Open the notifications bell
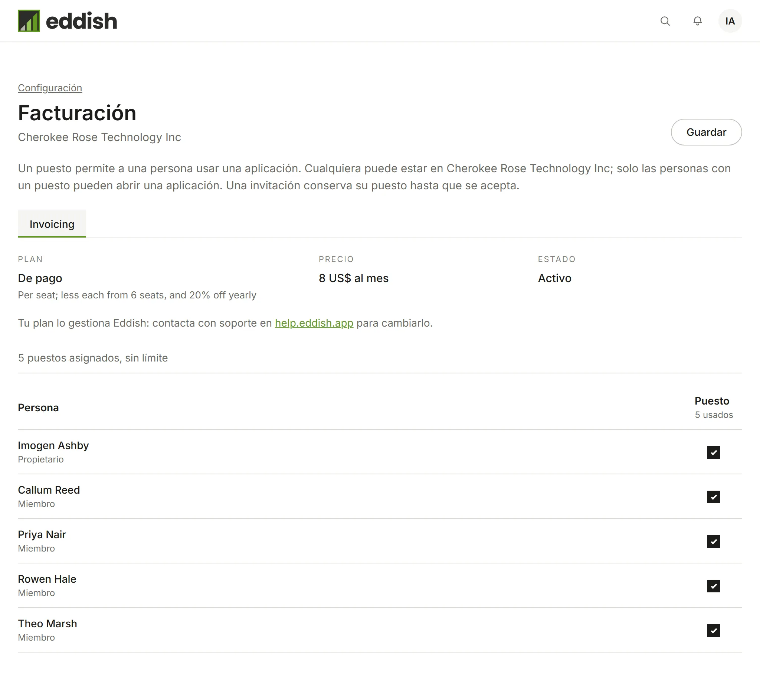 [697, 21]
